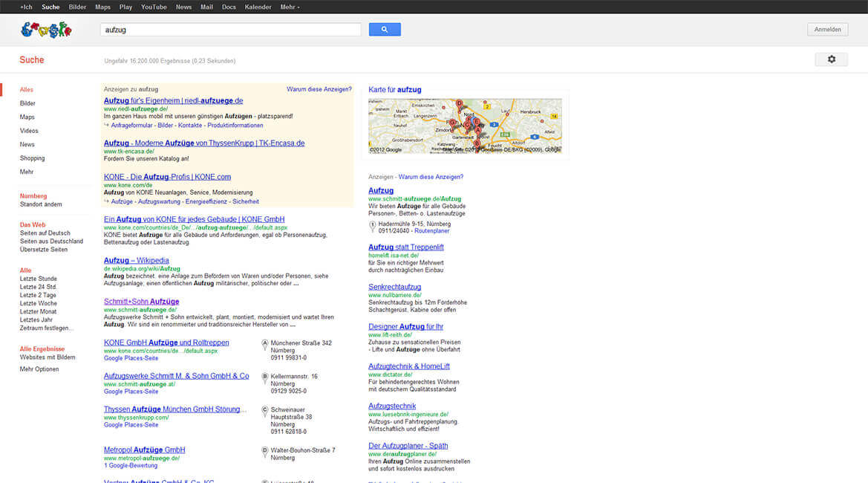Click map pin C beside Schweinauer Hauptstraße
The width and height of the screenshot is (868, 483).
(264, 411)
